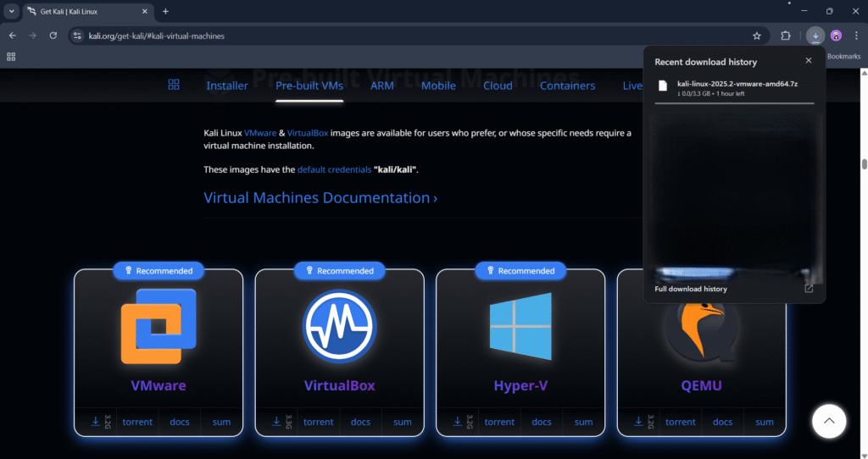
Task: Close the Get Kali tab
Action: pyautogui.click(x=145, y=11)
